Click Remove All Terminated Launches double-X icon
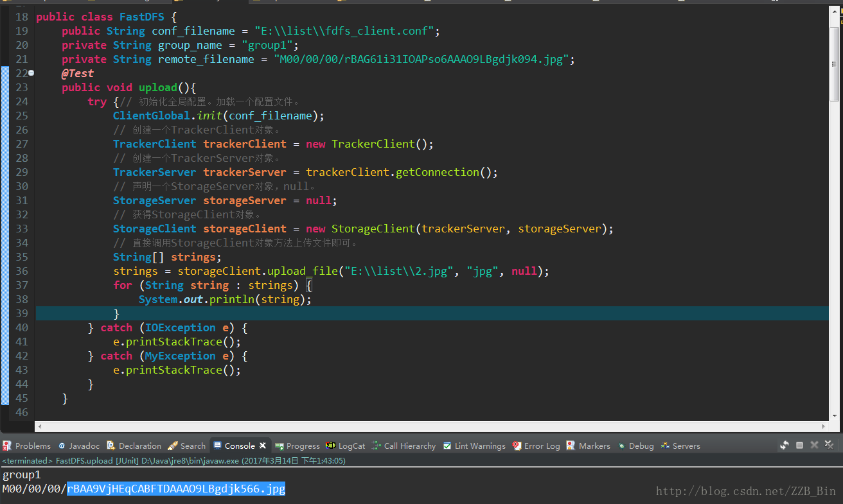This screenshot has width=843, height=504. click(x=828, y=445)
